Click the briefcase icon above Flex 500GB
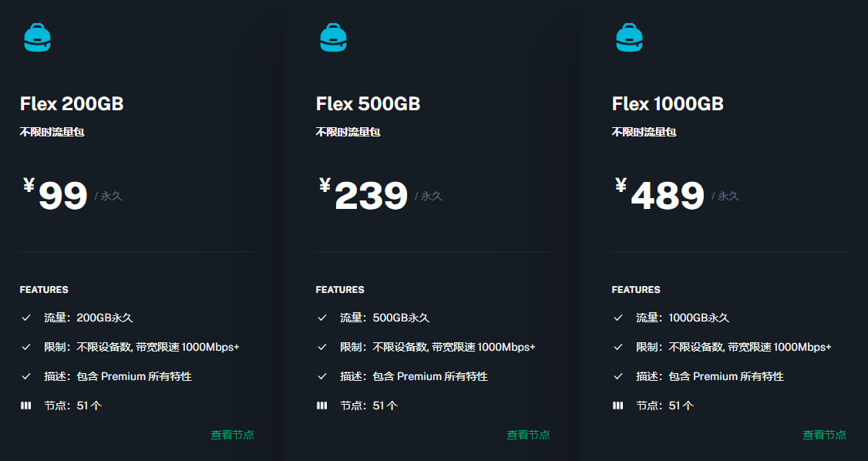Screen dimensions: 868x461 (x=333, y=38)
